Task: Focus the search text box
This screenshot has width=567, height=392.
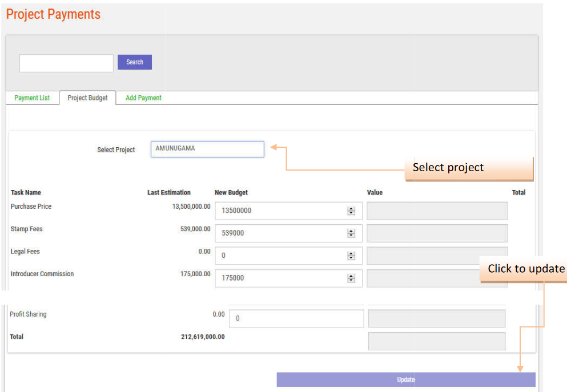Action: [66, 63]
